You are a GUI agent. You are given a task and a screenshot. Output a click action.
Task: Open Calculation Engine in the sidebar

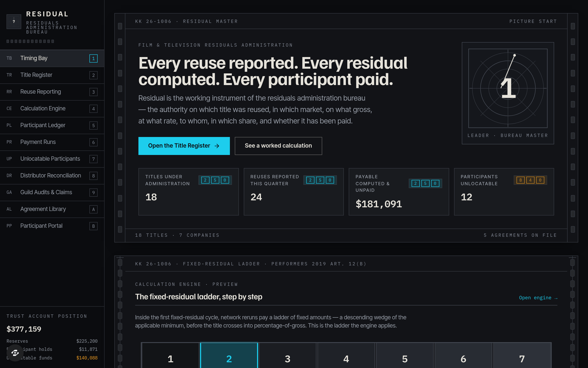pyautogui.click(x=52, y=109)
